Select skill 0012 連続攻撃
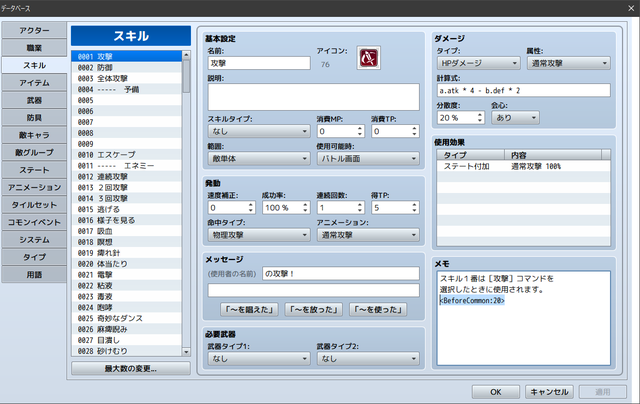The image size is (640, 404). click(127, 177)
